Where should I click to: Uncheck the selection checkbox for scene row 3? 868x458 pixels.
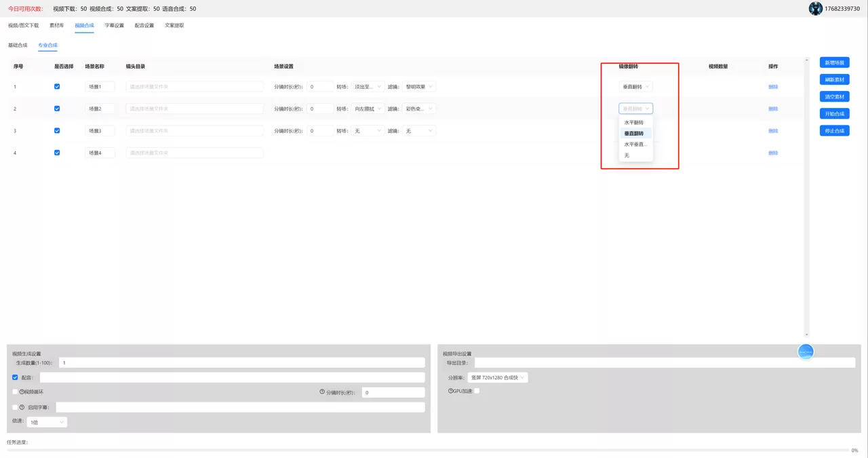(x=57, y=130)
